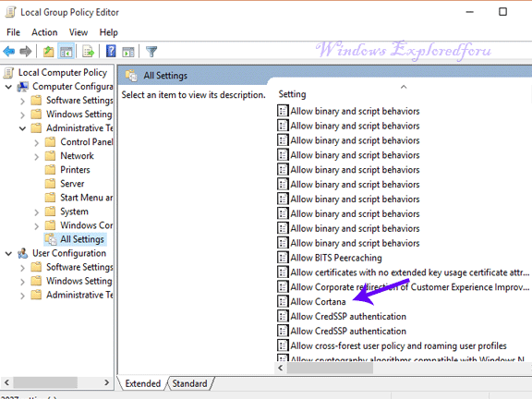Open Help via blue question mark icon
Image resolution: width=532 pixels, height=399 pixels.
tap(111, 52)
